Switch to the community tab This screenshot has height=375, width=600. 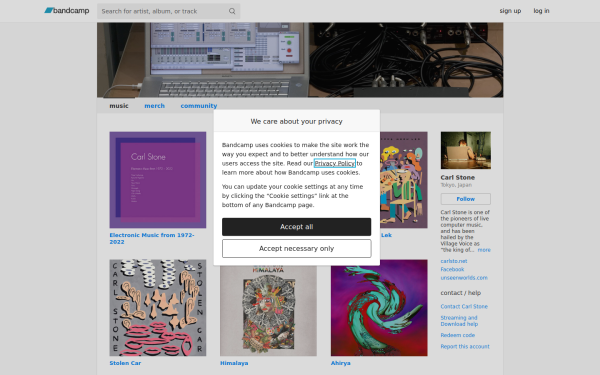(199, 106)
